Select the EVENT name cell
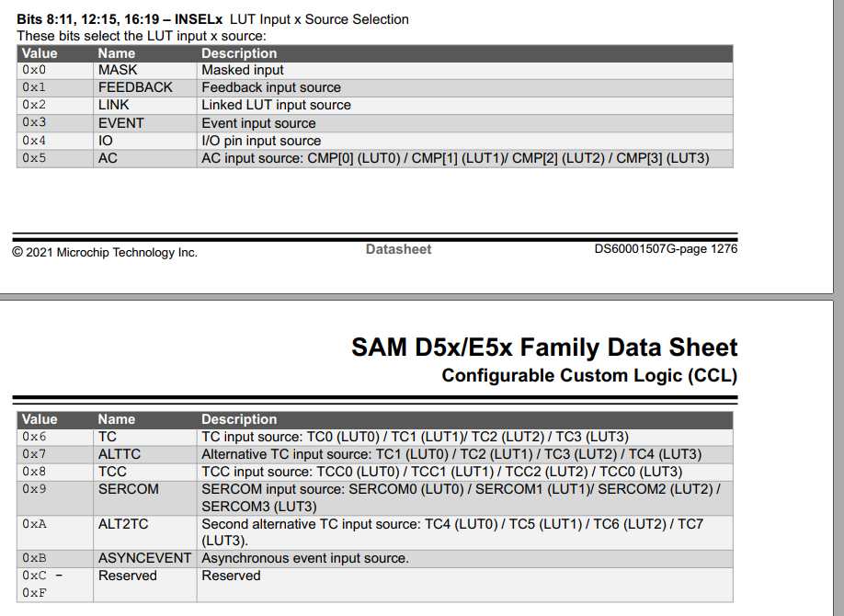This screenshot has width=844, height=616. (x=121, y=123)
